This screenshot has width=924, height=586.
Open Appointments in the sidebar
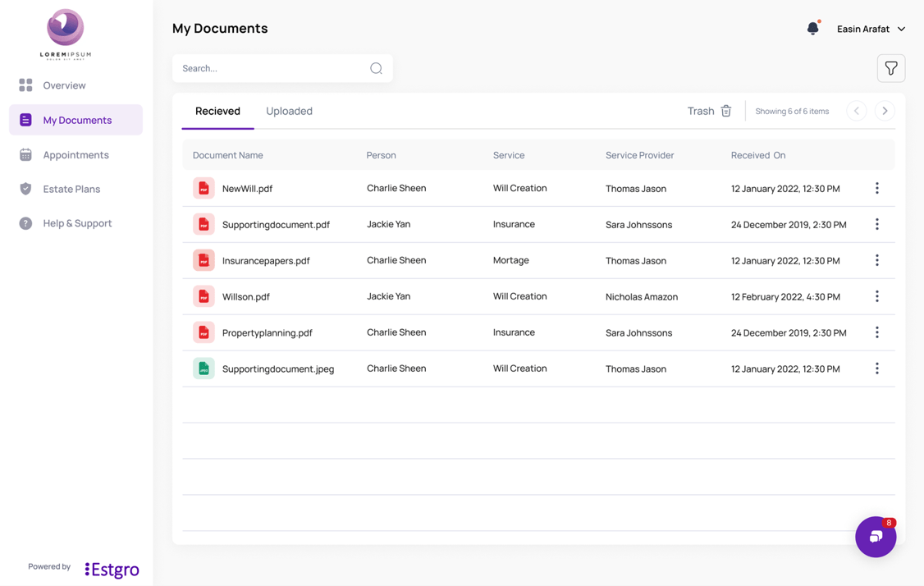click(x=76, y=155)
